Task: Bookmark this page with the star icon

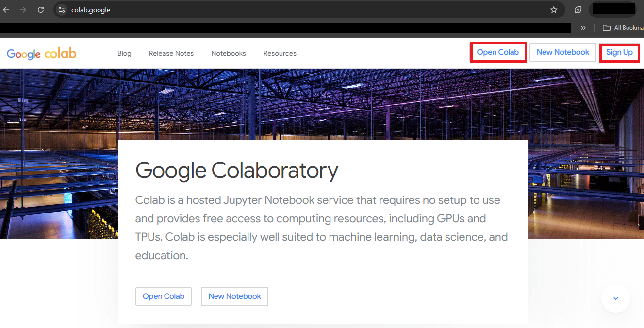Action: pos(553,10)
